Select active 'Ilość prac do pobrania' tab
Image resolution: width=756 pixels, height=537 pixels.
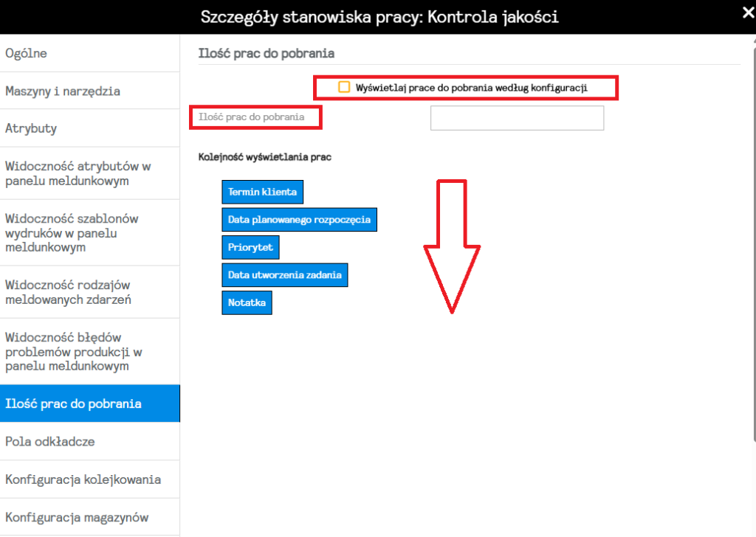click(x=89, y=403)
